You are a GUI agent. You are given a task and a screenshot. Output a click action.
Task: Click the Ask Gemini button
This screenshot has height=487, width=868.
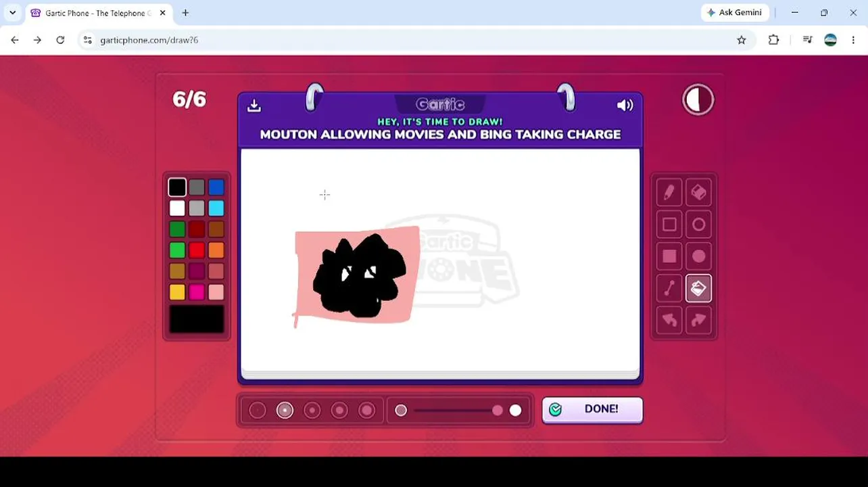(734, 13)
